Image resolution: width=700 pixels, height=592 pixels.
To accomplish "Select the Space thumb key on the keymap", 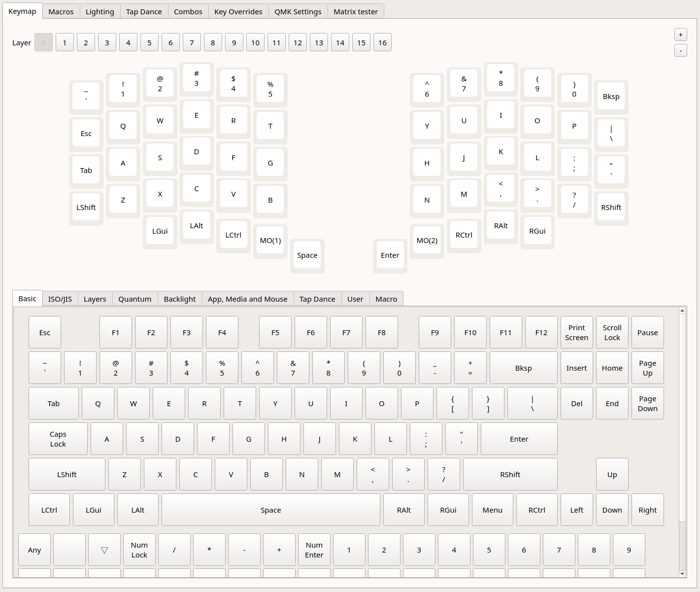I will tap(307, 255).
